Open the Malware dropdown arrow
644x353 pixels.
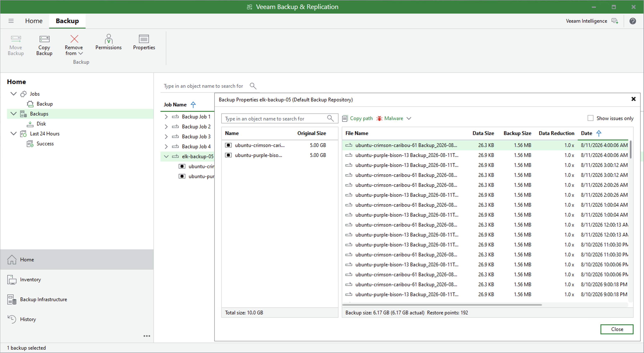409,118
